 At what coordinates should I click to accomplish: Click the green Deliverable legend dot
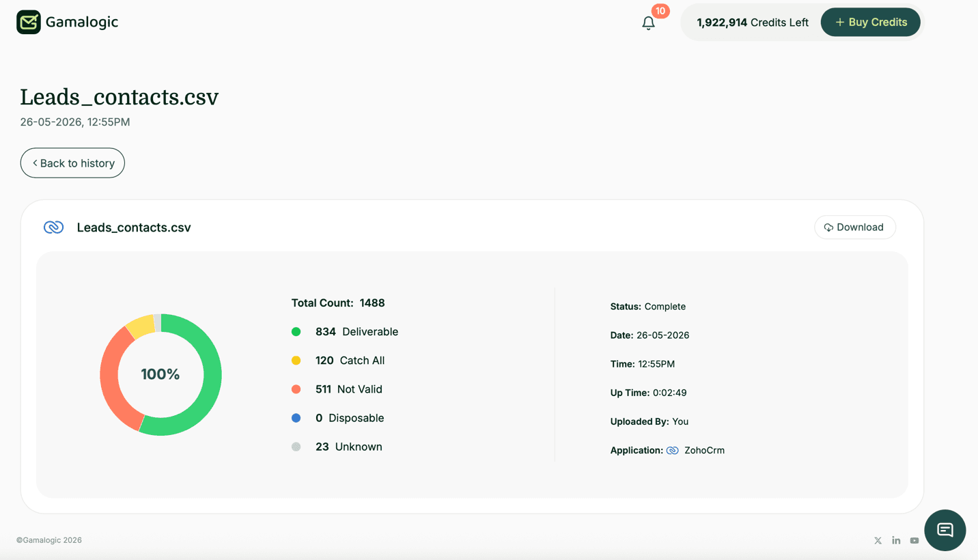(296, 332)
